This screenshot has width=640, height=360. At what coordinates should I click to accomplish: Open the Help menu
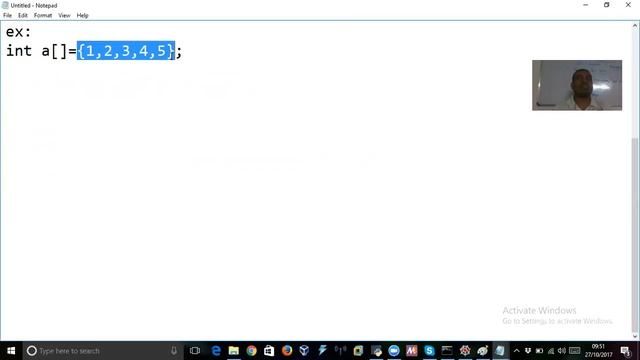82,16
